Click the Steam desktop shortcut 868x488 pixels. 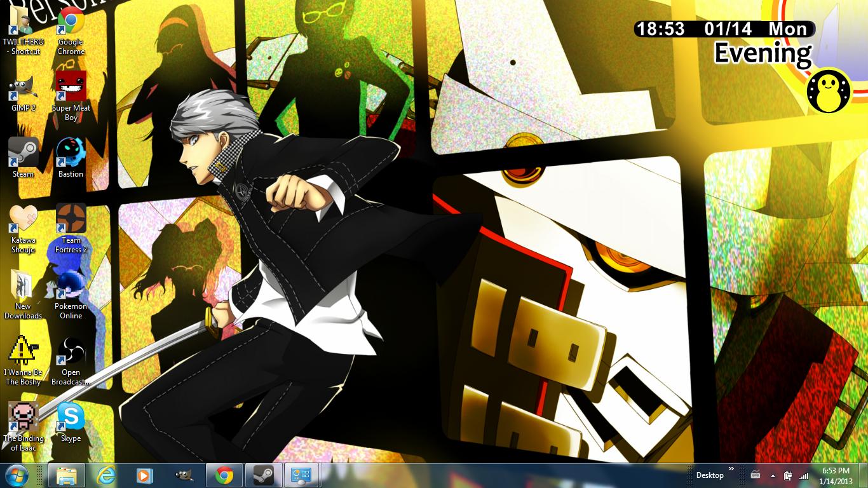pyautogui.click(x=23, y=158)
